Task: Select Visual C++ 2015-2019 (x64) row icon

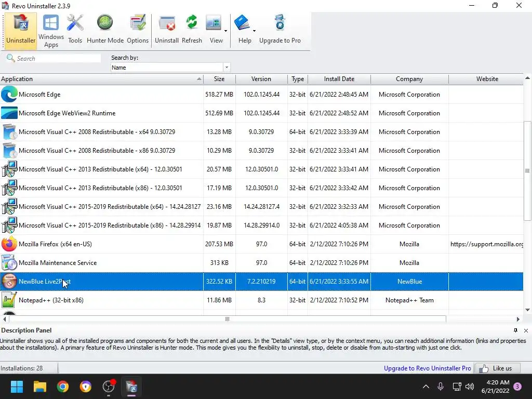Action: 9,206
